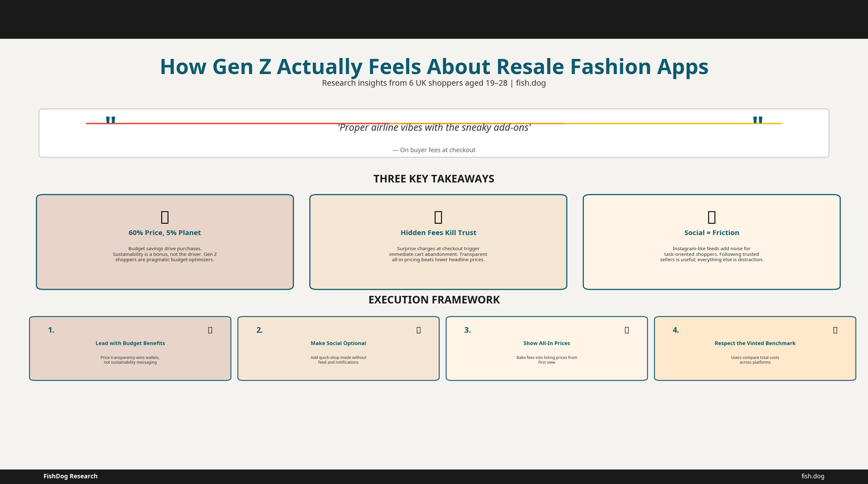868x484 pixels.
Task: Click the closing quotation mark of the quote box
Action: pyautogui.click(x=758, y=120)
